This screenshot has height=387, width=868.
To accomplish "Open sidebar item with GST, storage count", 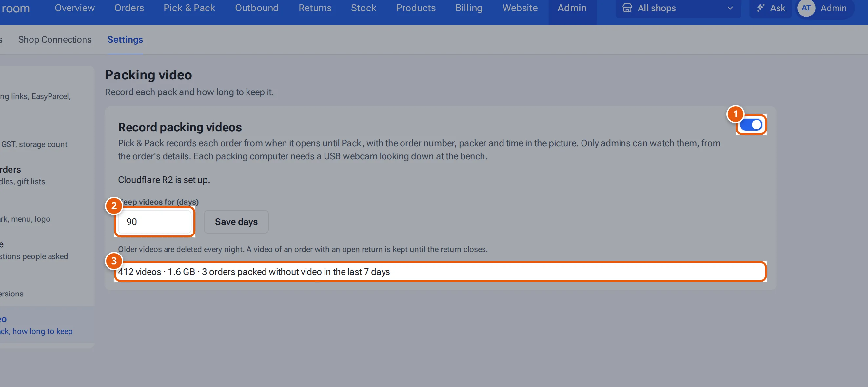I will (x=34, y=144).
